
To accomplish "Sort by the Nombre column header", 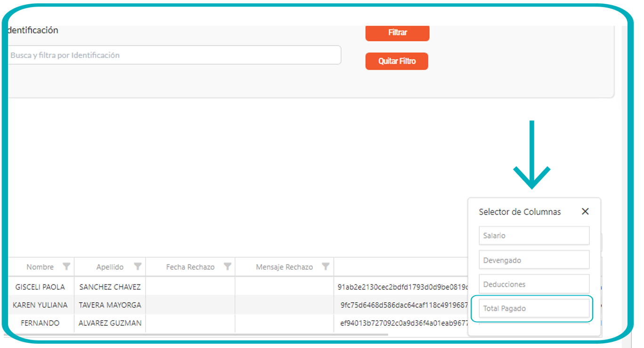I will click(x=40, y=267).
